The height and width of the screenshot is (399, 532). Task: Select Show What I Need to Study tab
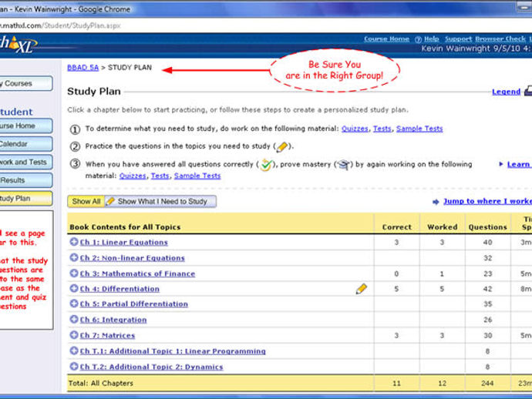pos(160,201)
